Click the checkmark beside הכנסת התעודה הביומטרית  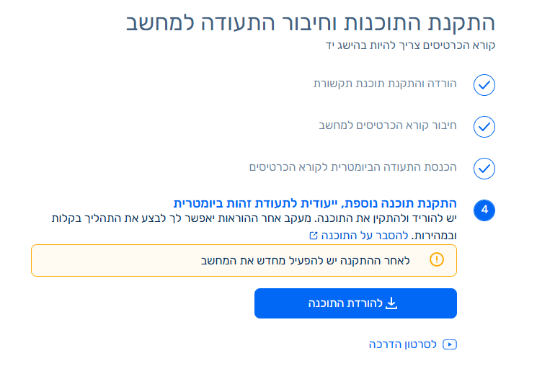[484, 169]
